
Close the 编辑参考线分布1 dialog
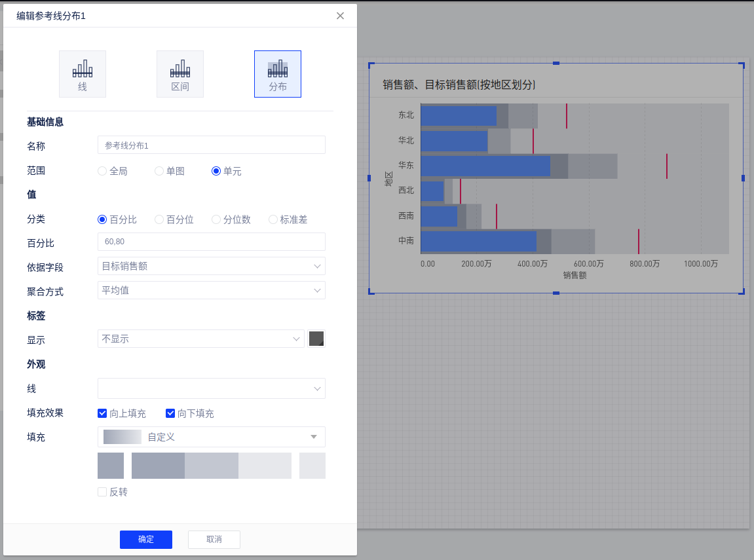pos(340,16)
